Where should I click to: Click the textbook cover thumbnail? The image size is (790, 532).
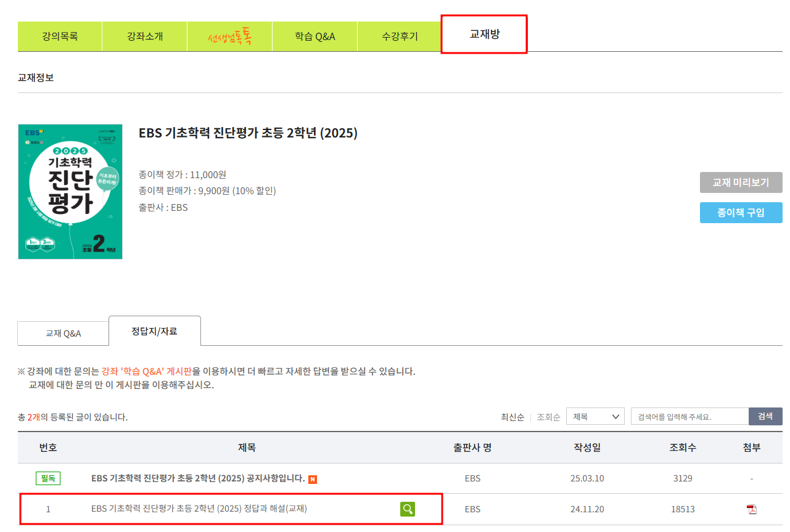click(70, 192)
